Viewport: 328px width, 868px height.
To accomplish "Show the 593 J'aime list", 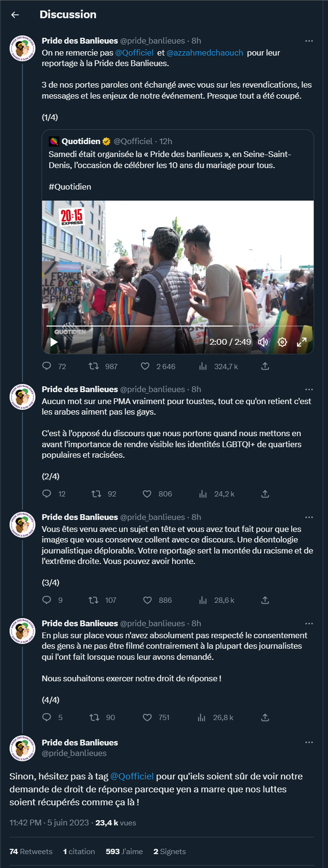I will [x=124, y=851].
